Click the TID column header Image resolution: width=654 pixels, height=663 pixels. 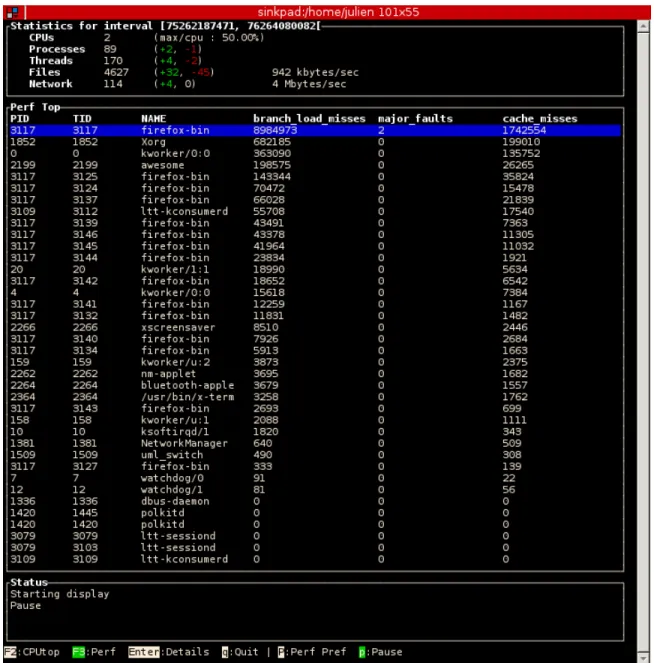pyautogui.click(x=82, y=118)
